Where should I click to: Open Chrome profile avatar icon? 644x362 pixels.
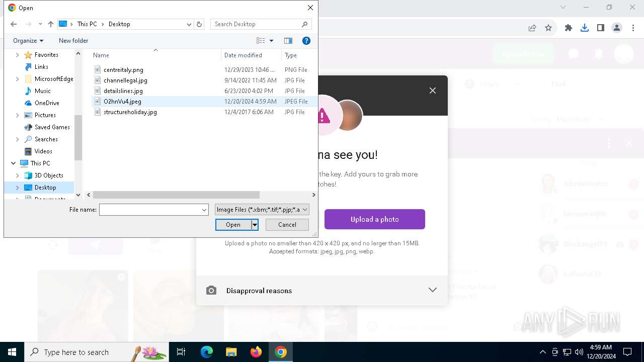pyautogui.click(x=617, y=28)
